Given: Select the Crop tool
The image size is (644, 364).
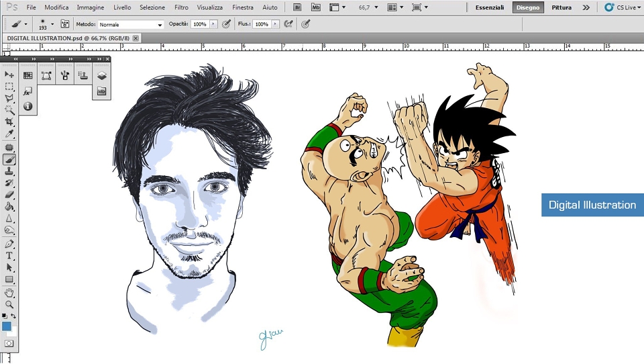Looking at the screenshot, I should [9, 122].
